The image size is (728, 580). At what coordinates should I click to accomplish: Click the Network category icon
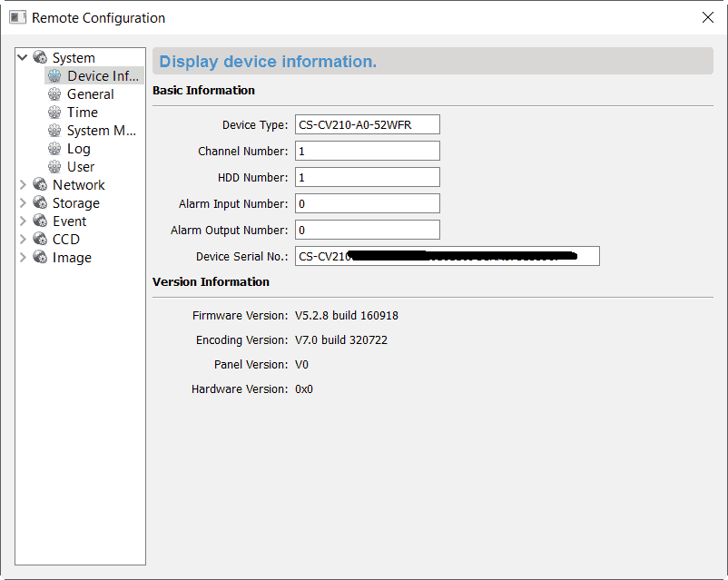40,185
